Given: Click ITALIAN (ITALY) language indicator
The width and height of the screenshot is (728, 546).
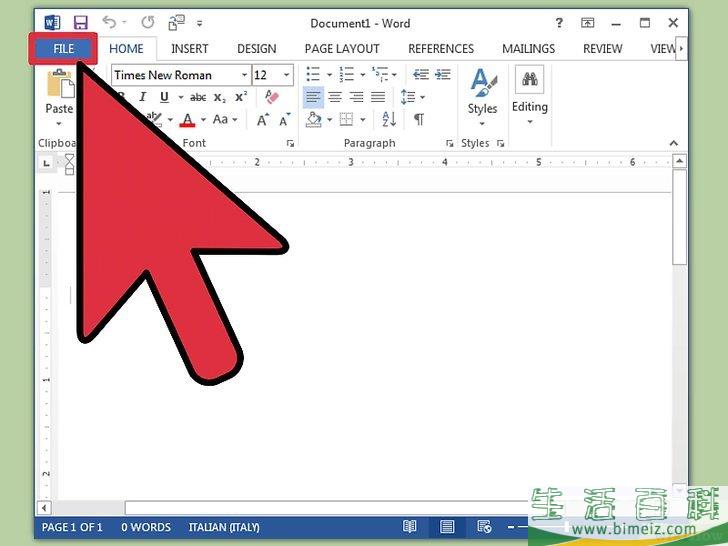Looking at the screenshot, I should coord(224,527).
